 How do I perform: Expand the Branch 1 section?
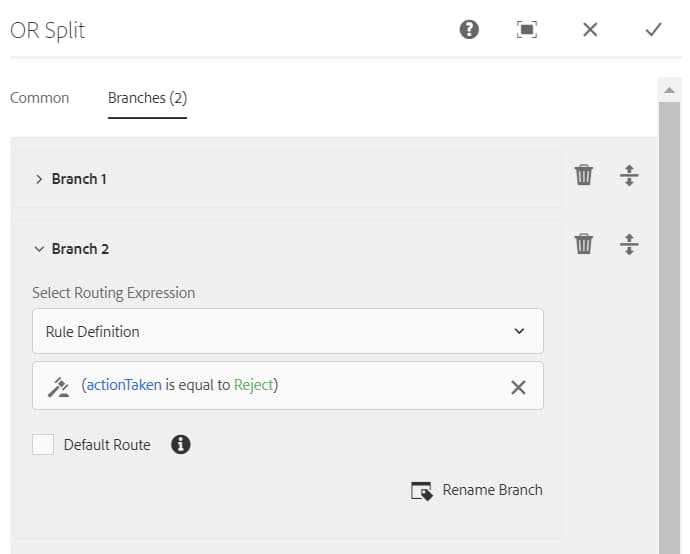tap(39, 179)
